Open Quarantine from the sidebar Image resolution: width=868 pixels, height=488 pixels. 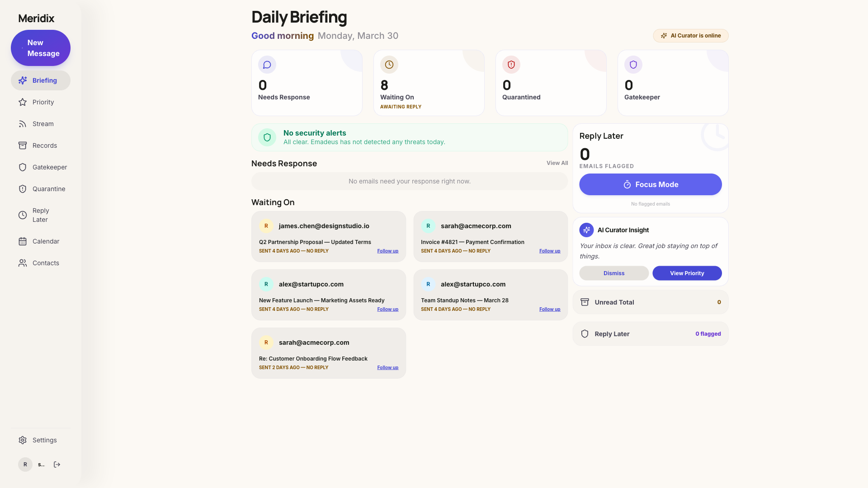(x=41, y=189)
